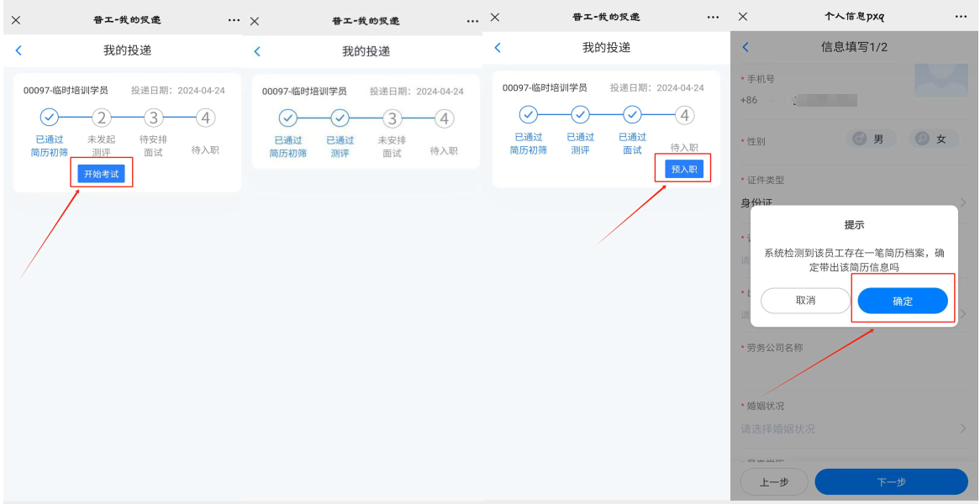Open the 婚姻状况 selection dropdown

(962, 428)
